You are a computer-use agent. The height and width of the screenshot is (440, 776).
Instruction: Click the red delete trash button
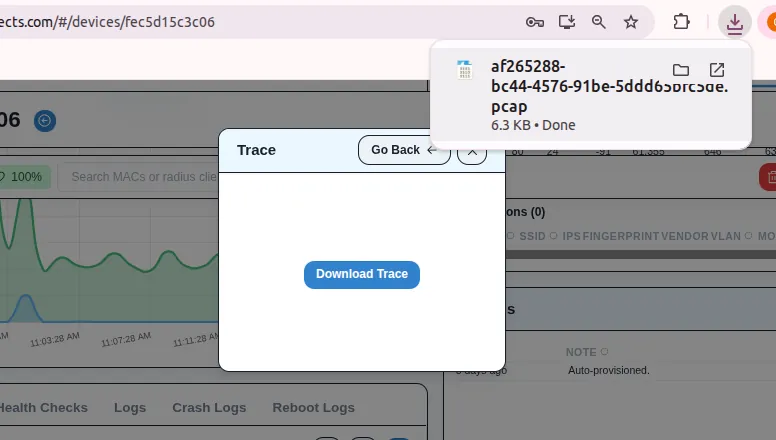click(768, 177)
